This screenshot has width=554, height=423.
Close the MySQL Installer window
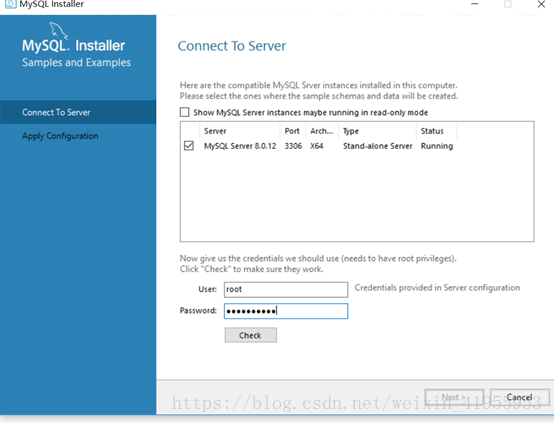click(x=541, y=4)
